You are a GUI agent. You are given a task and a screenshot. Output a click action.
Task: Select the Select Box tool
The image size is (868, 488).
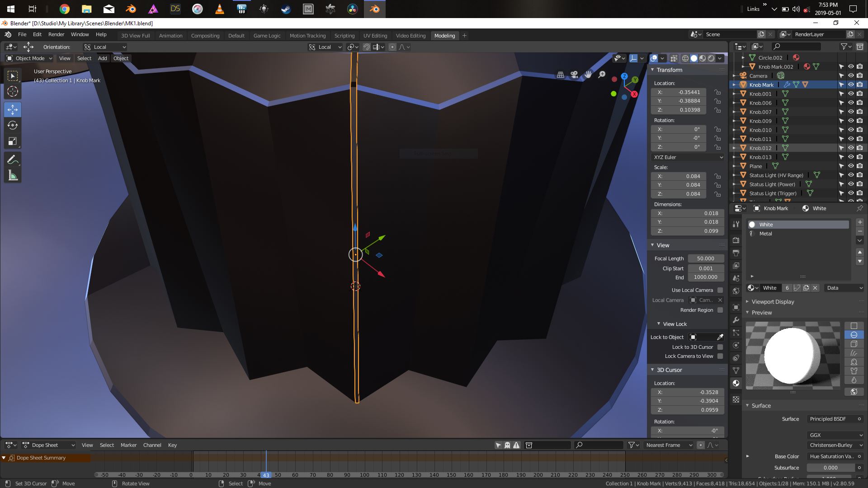point(13,75)
